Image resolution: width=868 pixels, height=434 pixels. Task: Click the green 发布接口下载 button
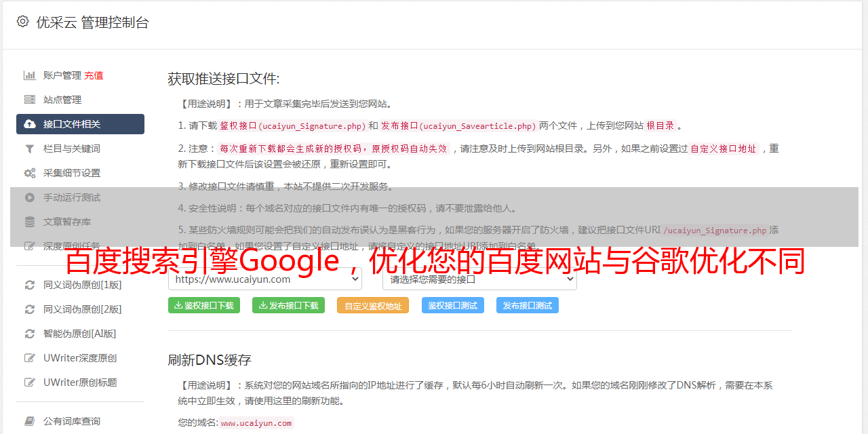288,305
